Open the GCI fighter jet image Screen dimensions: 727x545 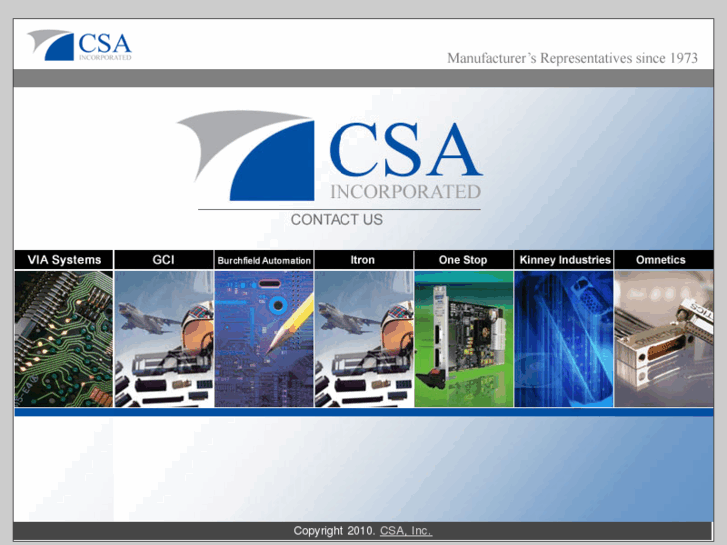[164, 339]
